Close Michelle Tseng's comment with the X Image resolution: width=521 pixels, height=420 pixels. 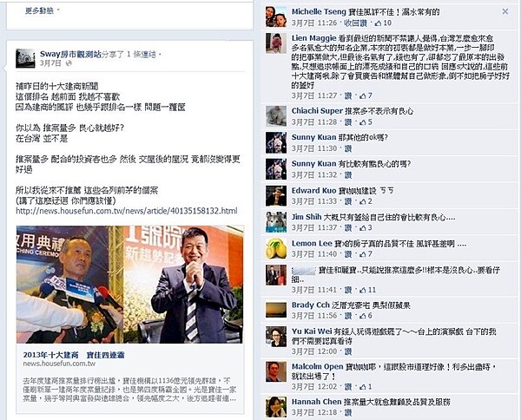point(505,11)
